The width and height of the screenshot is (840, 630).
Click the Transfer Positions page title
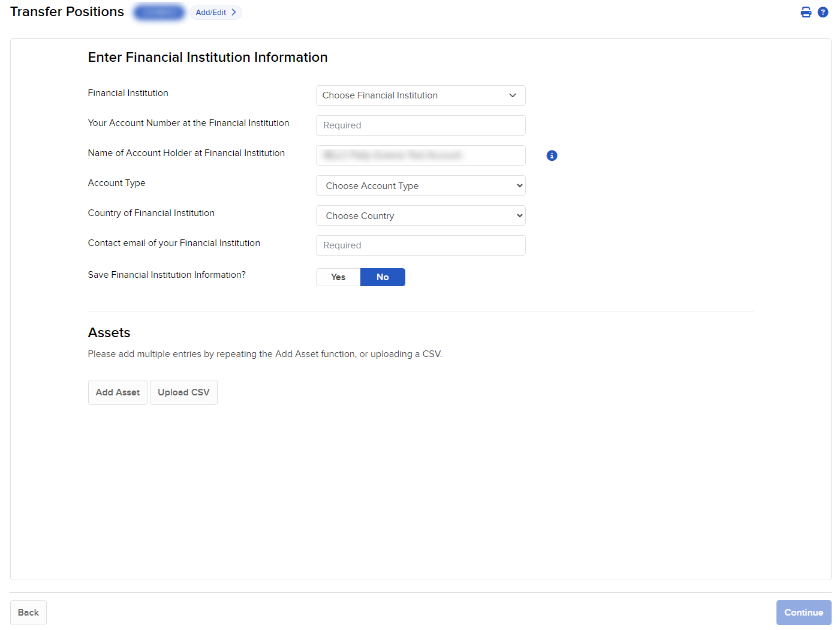[67, 11]
